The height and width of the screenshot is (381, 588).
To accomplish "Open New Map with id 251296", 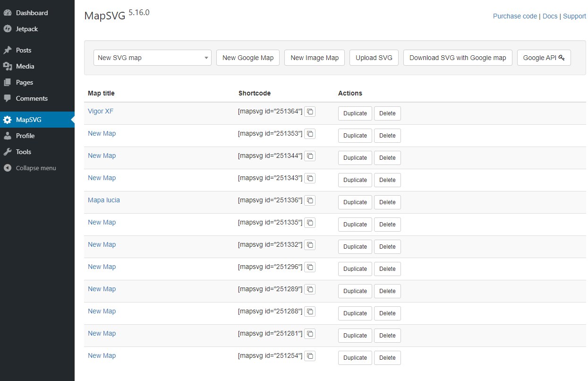I will pos(102,267).
